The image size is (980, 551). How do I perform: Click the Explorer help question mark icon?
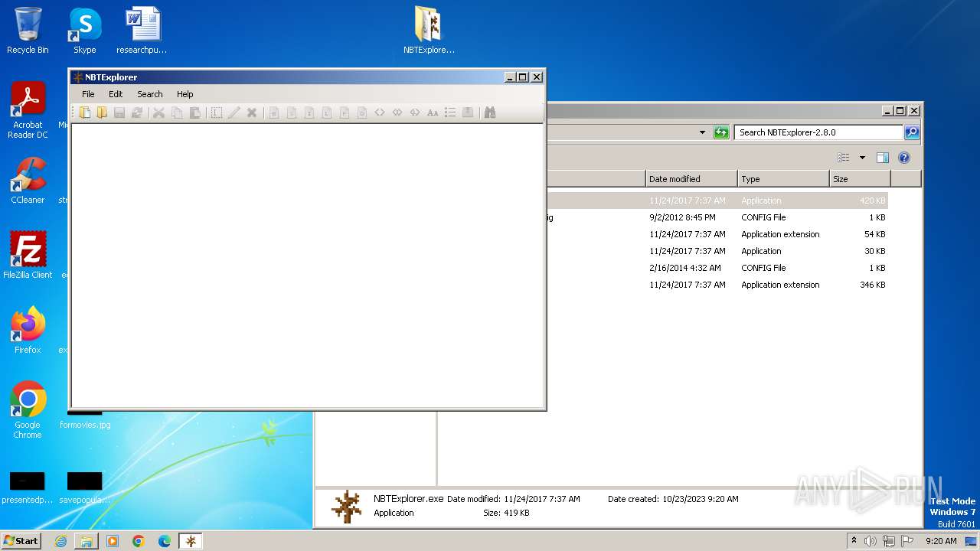pyautogui.click(x=904, y=158)
